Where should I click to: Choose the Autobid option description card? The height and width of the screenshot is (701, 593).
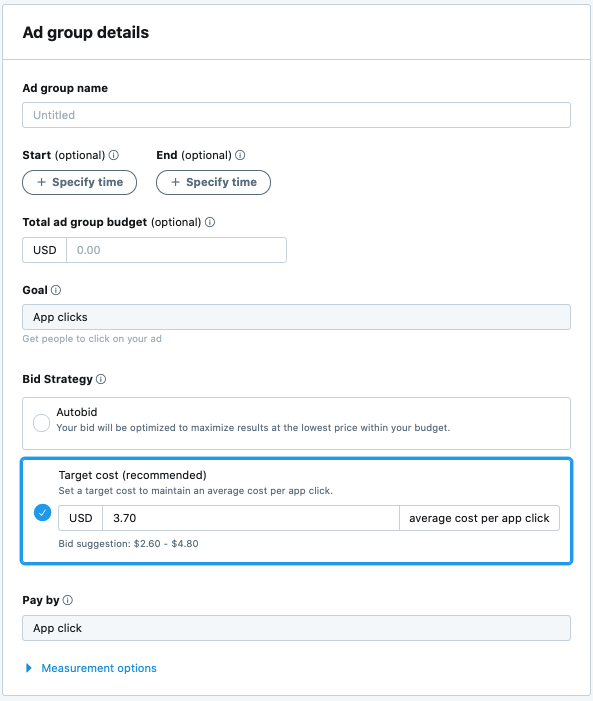tap(296, 423)
